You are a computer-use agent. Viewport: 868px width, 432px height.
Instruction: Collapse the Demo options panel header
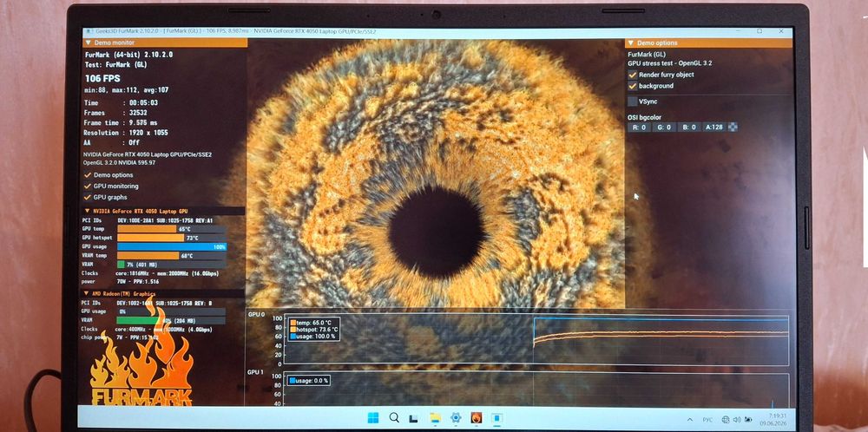pyautogui.click(x=708, y=43)
